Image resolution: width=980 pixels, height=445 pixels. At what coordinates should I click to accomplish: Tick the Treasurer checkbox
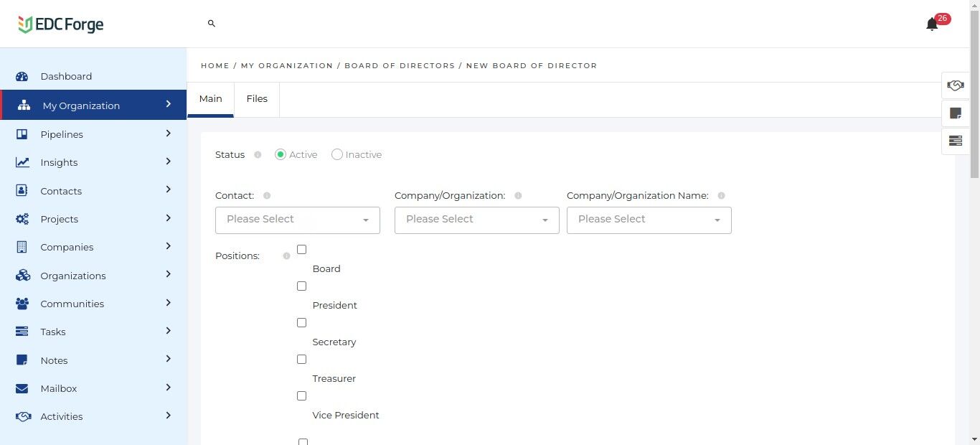pos(302,360)
